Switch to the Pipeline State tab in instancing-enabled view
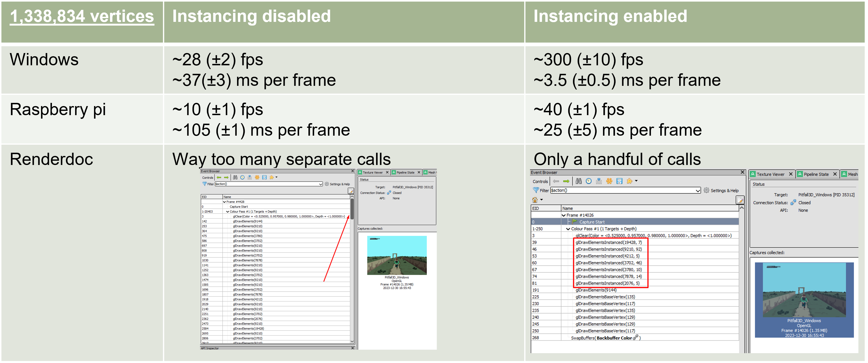 click(x=816, y=174)
